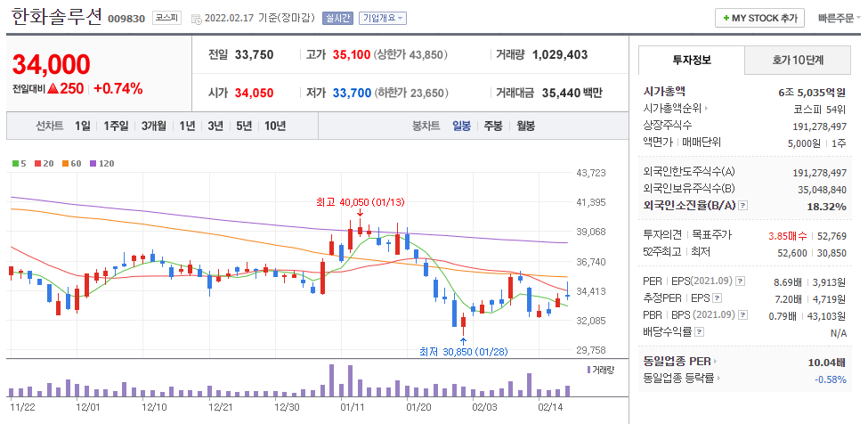868x424 pixels.
Task: Click the 거래량 value 1,029,403
Action: (x=560, y=55)
